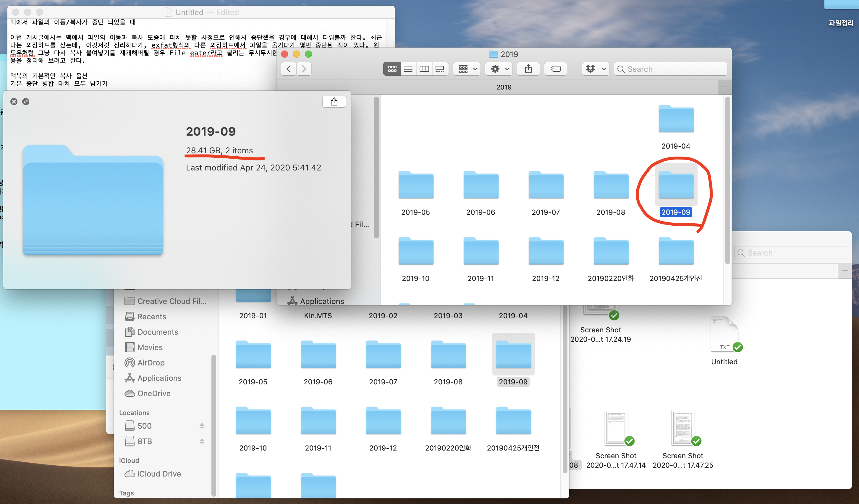
Task: Select the 500 drive in Locations
Action: 138,426
